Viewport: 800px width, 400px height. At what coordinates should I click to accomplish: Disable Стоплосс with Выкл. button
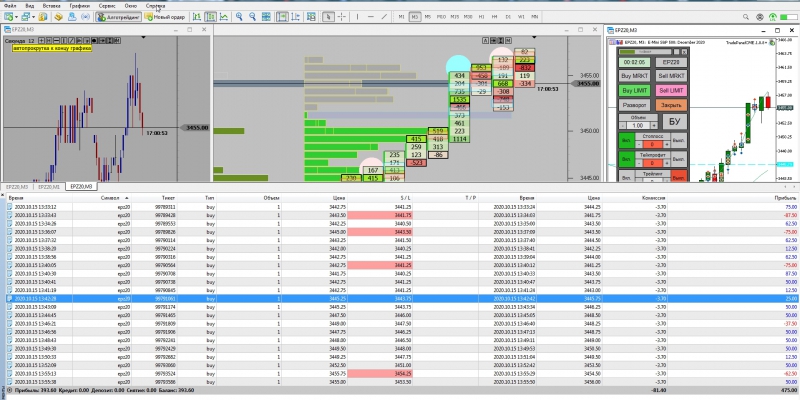tap(679, 139)
